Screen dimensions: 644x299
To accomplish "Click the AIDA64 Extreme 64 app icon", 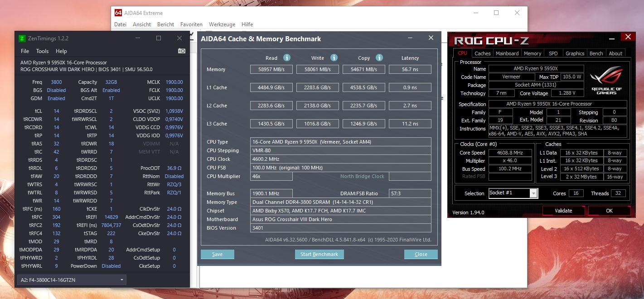I will click(x=118, y=13).
